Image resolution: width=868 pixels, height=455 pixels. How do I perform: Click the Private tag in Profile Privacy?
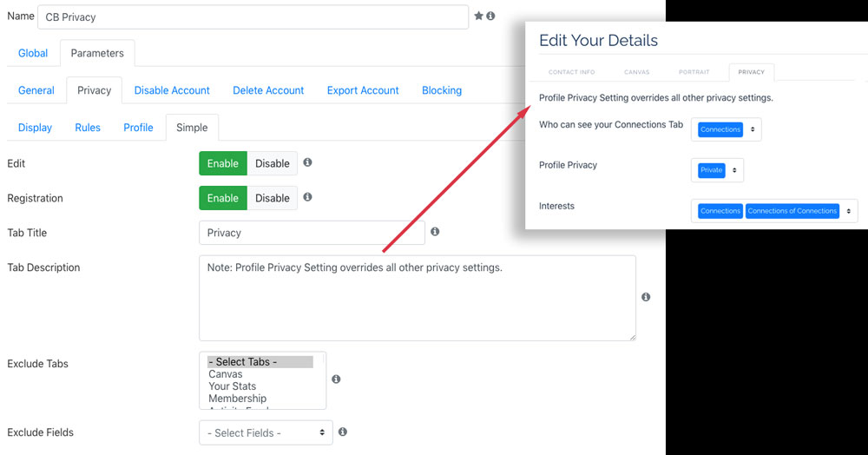(x=712, y=170)
